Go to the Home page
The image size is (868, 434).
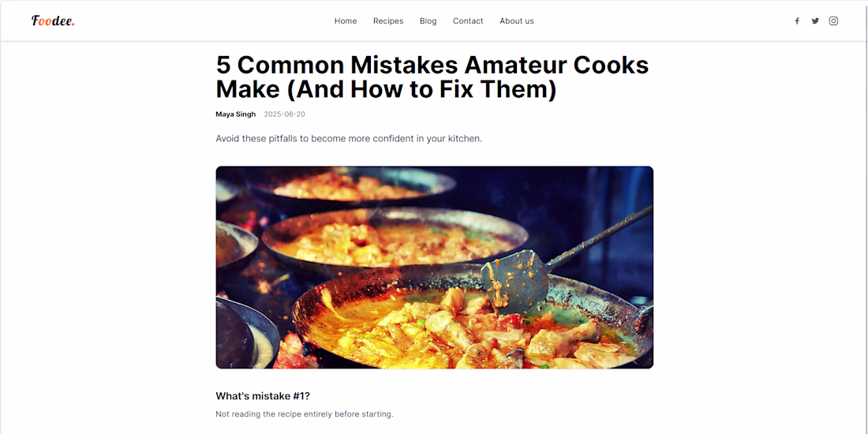(x=346, y=21)
